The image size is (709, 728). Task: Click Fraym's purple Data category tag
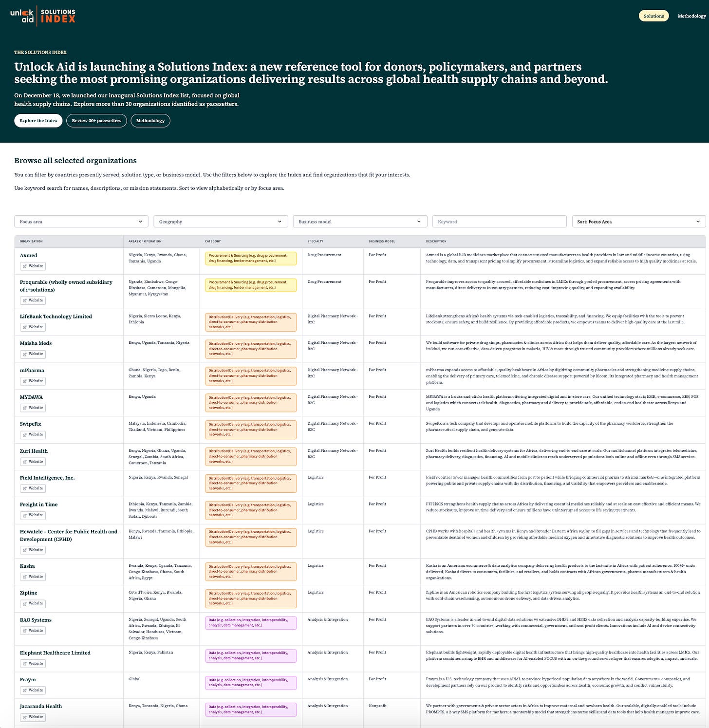[x=251, y=683]
